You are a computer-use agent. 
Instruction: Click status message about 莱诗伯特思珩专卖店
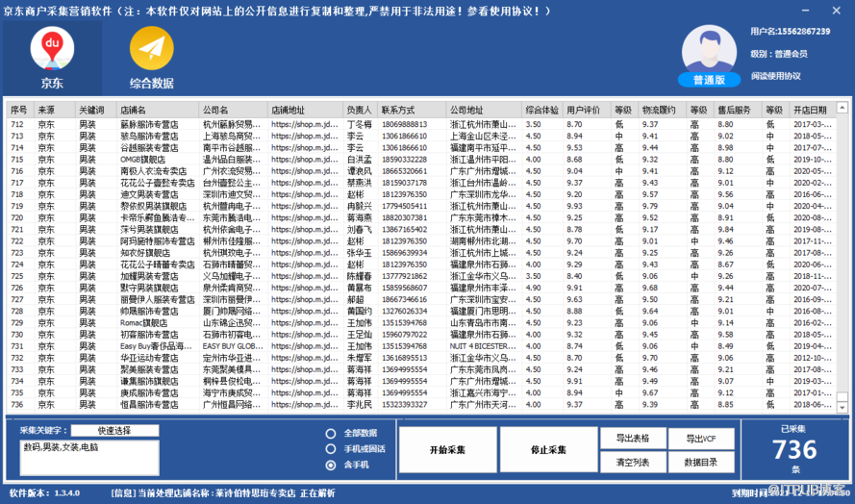pyautogui.click(x=223, y=493)
